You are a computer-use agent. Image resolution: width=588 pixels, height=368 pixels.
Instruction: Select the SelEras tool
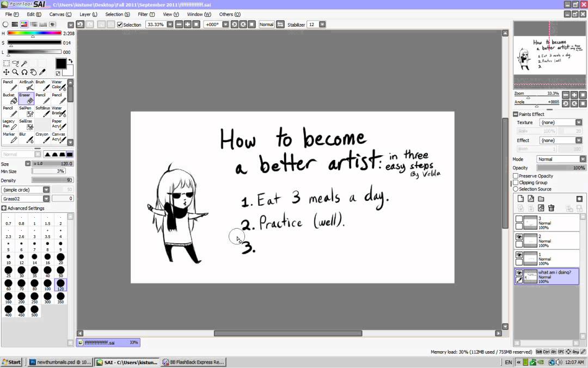point(26,125)
